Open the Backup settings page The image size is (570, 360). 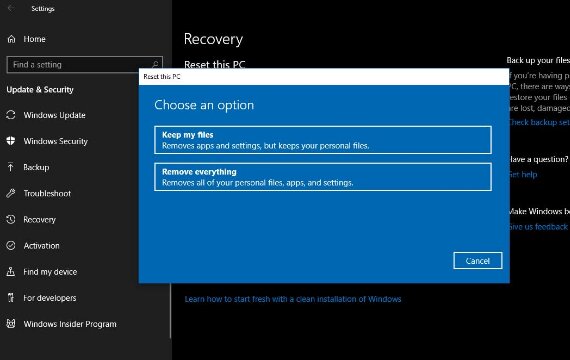(x=36, y=167)
